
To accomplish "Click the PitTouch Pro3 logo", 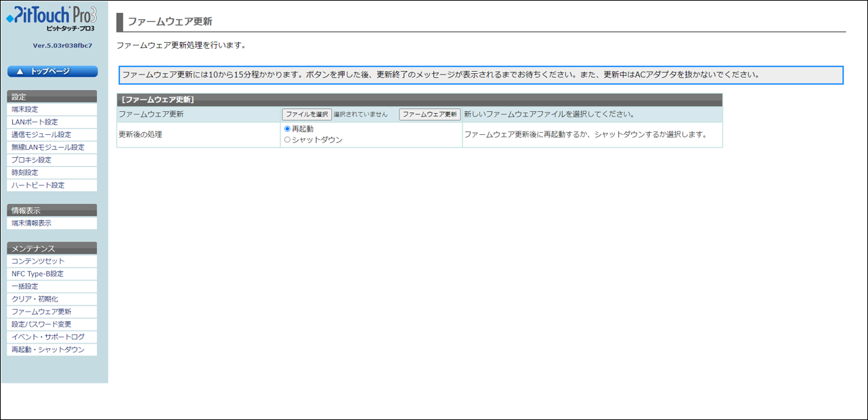I will pyautogui.click(x=52, y=18).
